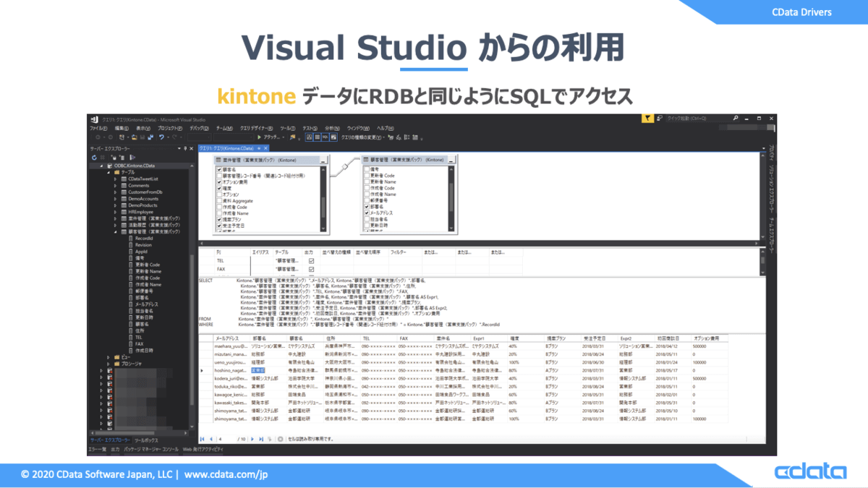Close the Query1 document tab
868x488 pixels.
(x=265, y=148)
